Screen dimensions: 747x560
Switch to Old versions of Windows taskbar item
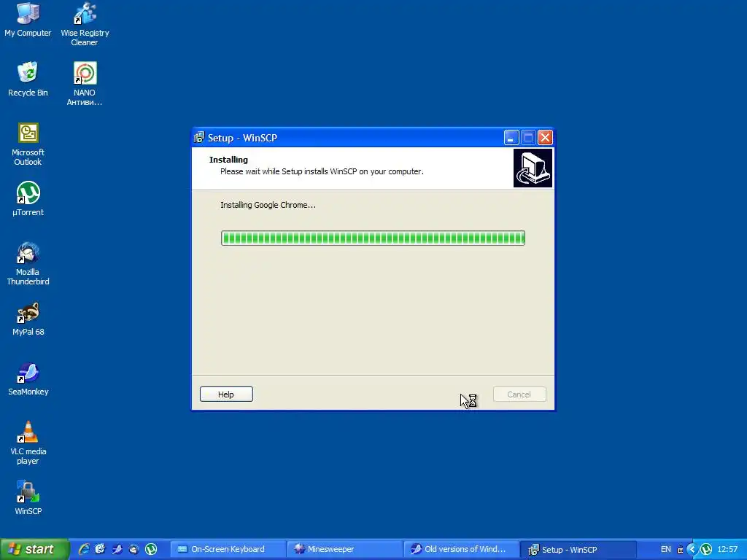click(461, 549)
